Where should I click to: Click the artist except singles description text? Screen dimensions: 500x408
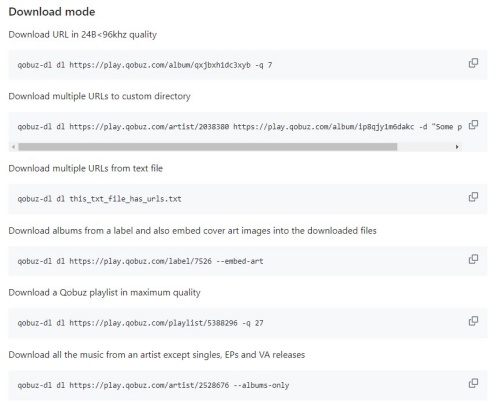pyautogui.click(x=157, y=355)
